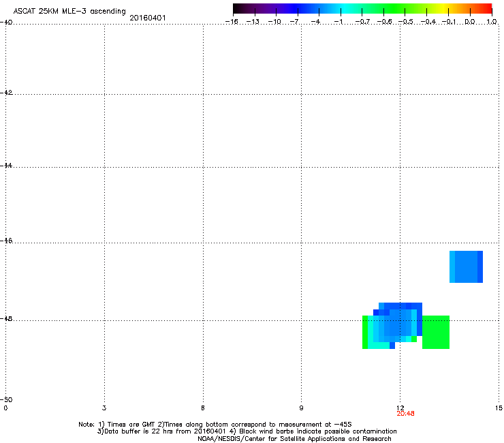Click the longitude label 9
Screen dimensions: 504x443
tap(301, 408)
